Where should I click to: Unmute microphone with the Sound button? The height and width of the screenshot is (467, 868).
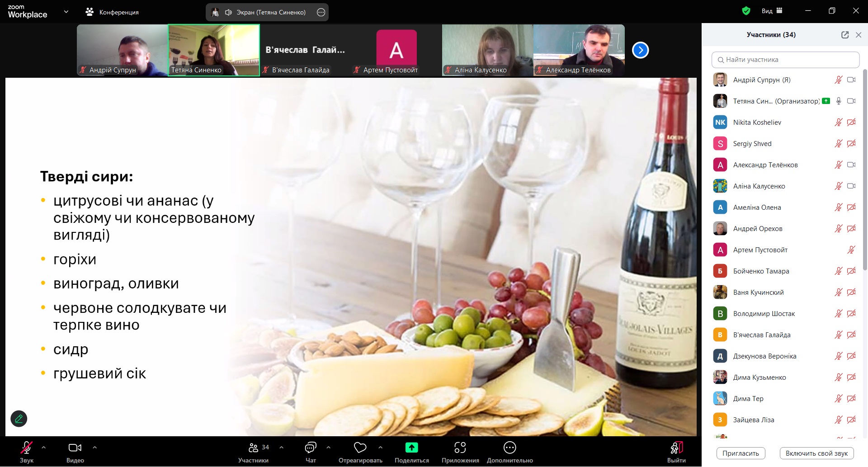26,448
